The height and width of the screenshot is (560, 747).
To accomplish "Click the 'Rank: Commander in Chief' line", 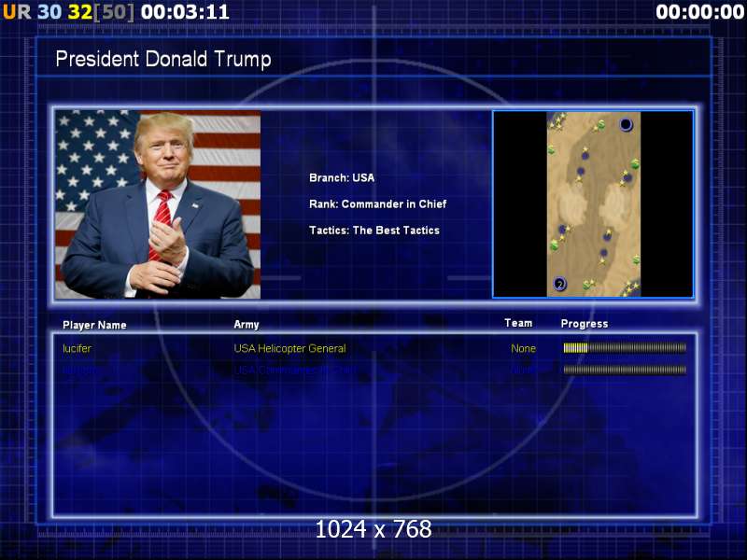I will pyautogui.click(x=378, y=203).
